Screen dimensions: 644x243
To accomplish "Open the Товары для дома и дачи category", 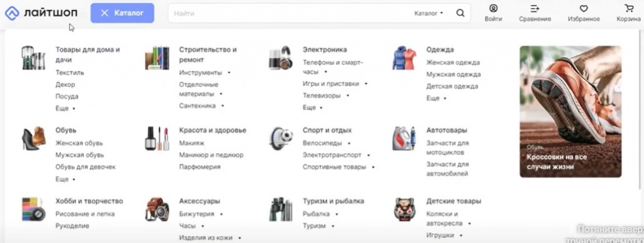I will (88, 54).
